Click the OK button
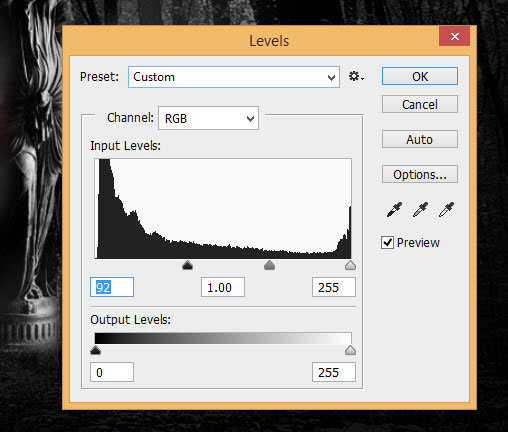This screenshot has height=432, width=508. [x=420, y=76]
